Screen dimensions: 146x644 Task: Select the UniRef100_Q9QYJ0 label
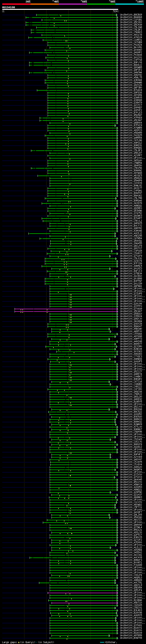131,319
